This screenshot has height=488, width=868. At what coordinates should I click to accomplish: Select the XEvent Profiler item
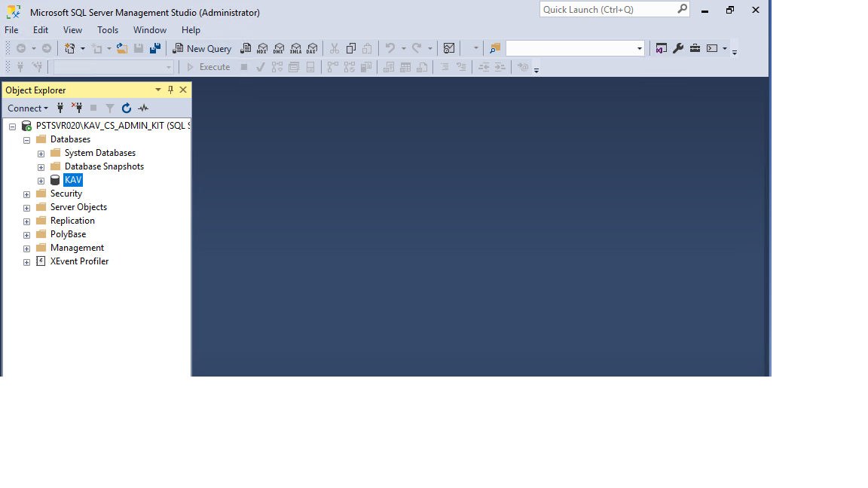pyautogui.click(x=79, y=261)
